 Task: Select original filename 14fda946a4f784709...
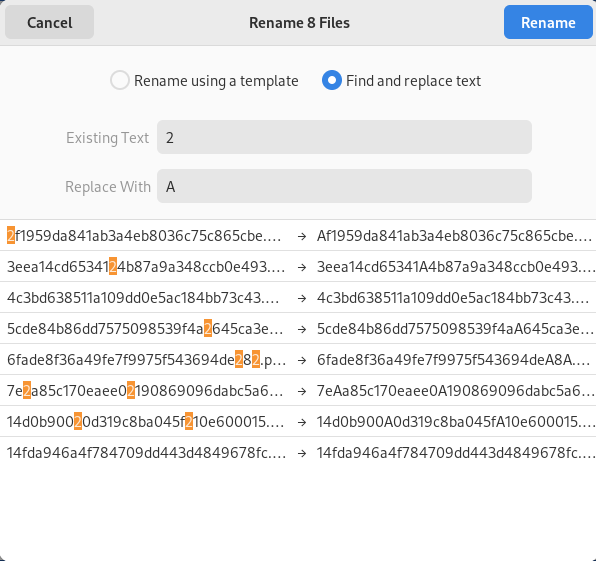pyautogui.click(x=146, y=453)
